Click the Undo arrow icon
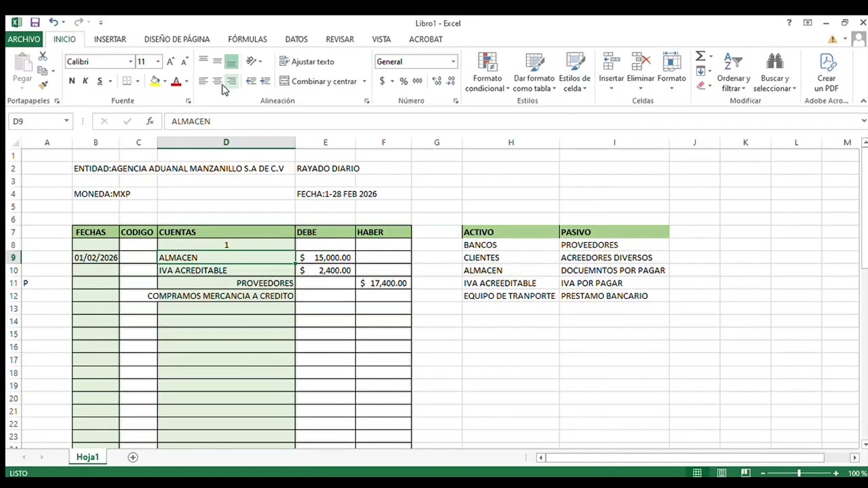868x488 pixels. coord(53,22)
